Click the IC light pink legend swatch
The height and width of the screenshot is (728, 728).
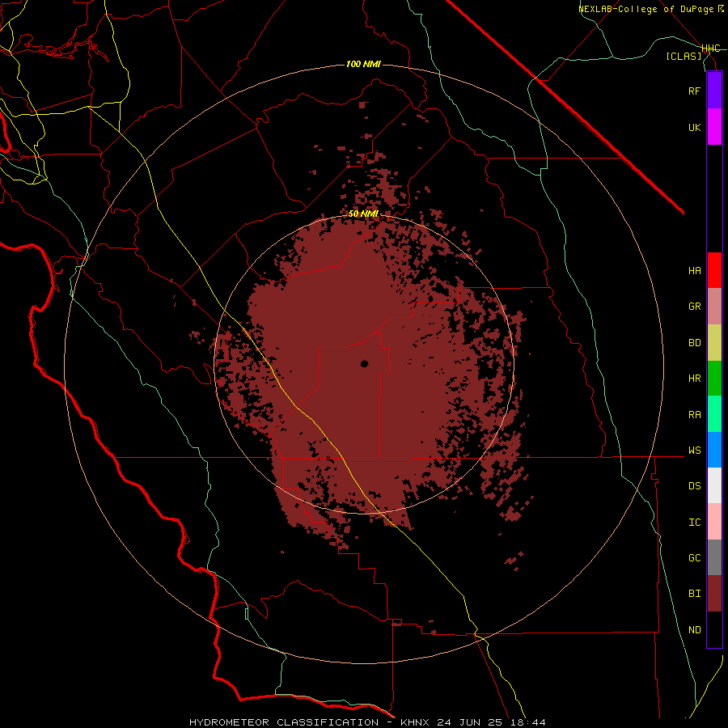click(x=714, y=522)
